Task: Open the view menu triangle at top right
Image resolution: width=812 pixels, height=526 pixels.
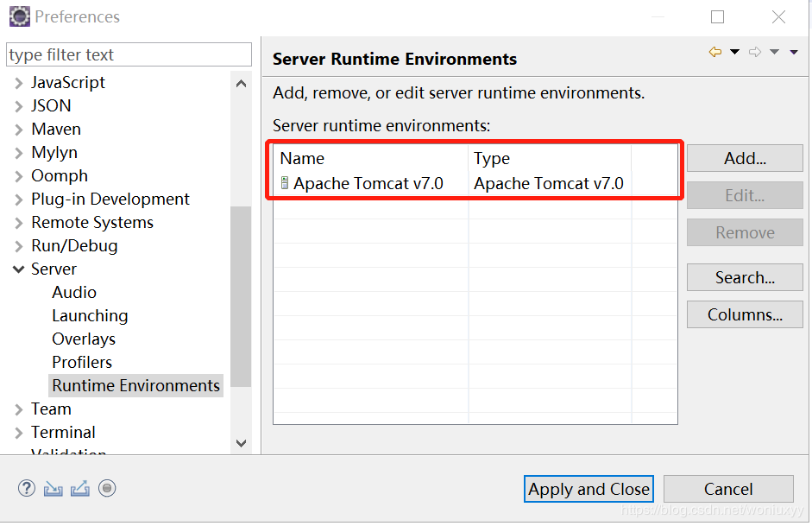Action: click(x=793, y=52)
